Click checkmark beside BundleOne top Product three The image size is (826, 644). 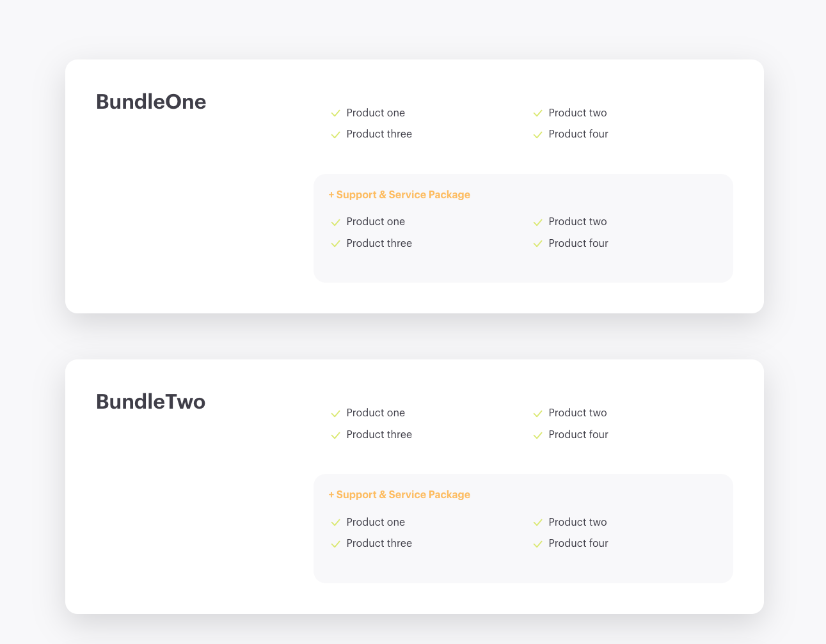pyautogui.click(x=335, y=134)
